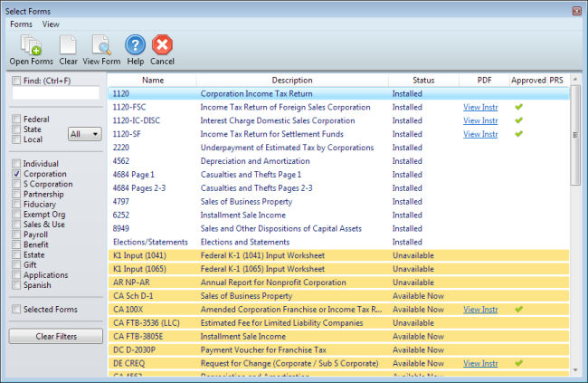Image resolution: width=588 pixels, height=383 pixels.
Task: Tick the Selected Forms checkbox
Action: pos(16,310)
